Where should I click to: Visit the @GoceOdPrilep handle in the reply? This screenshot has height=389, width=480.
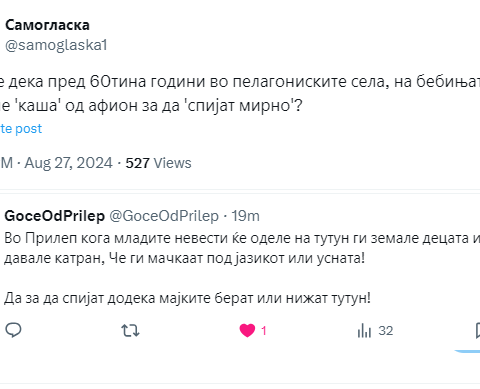(x=164, y=216)
